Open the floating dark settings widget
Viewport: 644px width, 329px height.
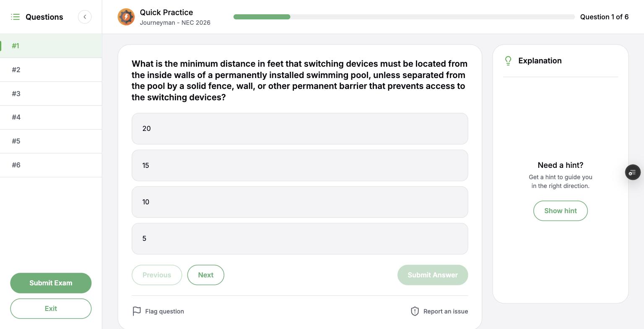pyautogui.click(x=633, y=172)
